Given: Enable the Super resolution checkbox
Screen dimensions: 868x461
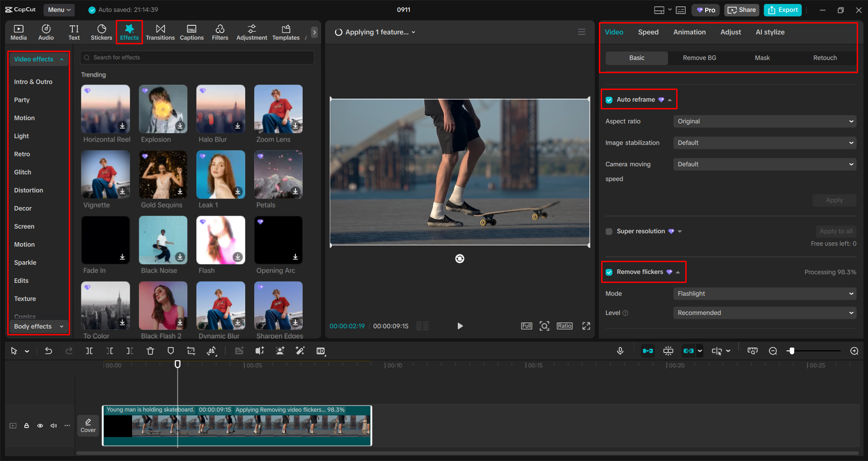Looking at the screenshot, I should pos(609,231).
